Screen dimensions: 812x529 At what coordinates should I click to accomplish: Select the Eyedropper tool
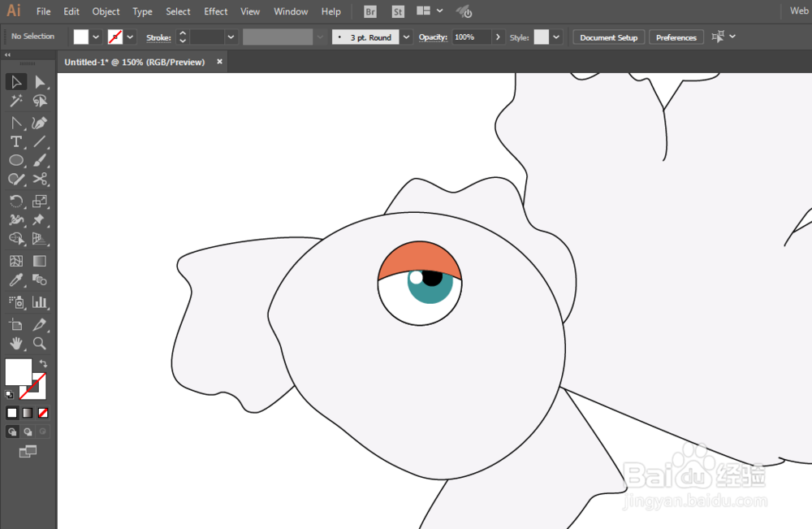[x=16, y=280]
